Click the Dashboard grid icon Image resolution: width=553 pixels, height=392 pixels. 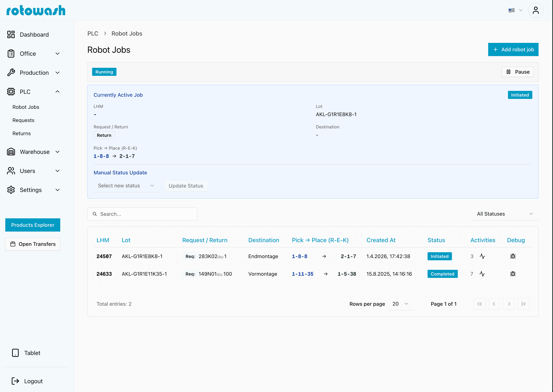tap(11, 34)
